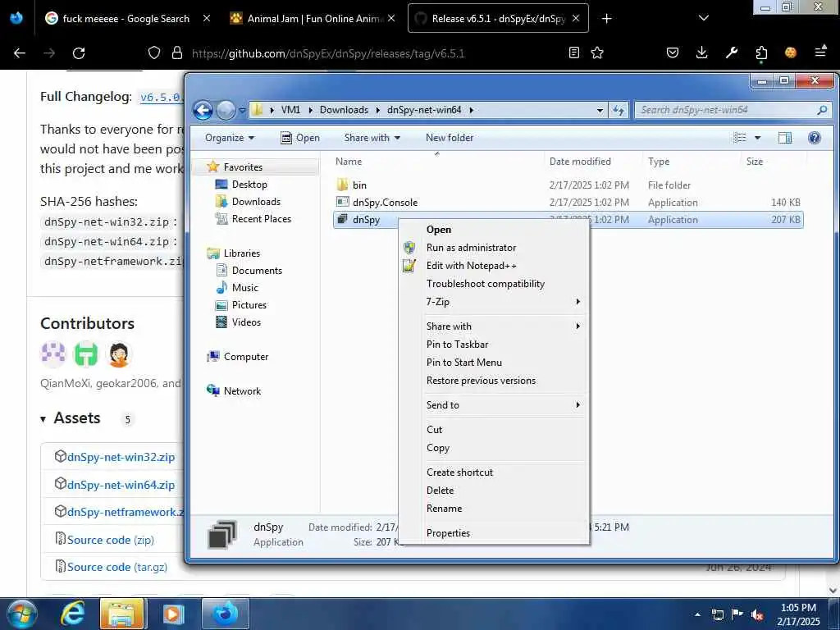This screenshot has width=840, height=630.
Task: Open Videos library in sidebar
Action: [x=246, y=322]
